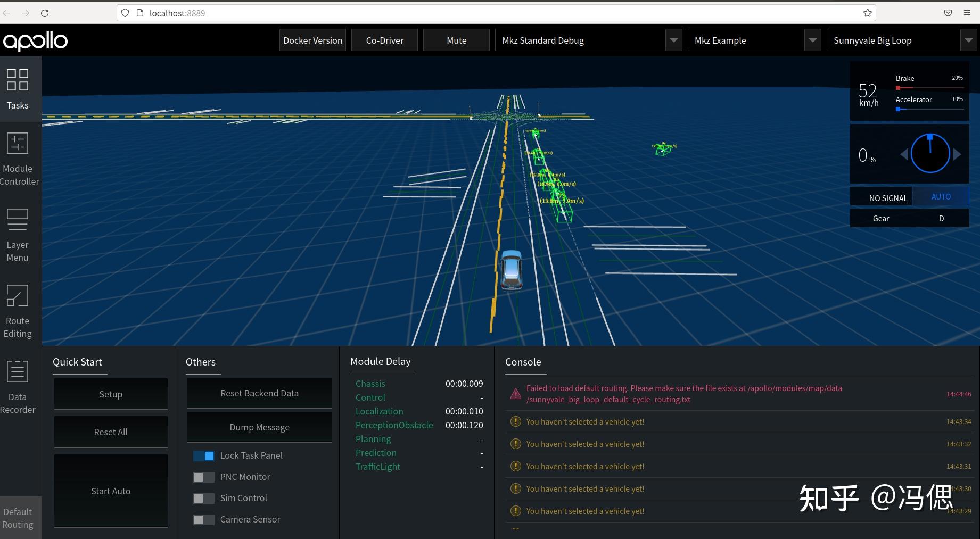
Task: Click the right turn signal arrow
Action: coord(957,154)
